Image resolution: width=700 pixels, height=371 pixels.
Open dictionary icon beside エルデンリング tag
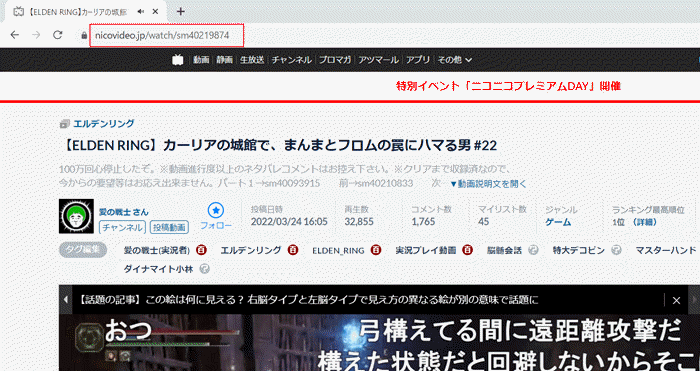(293, 250)
